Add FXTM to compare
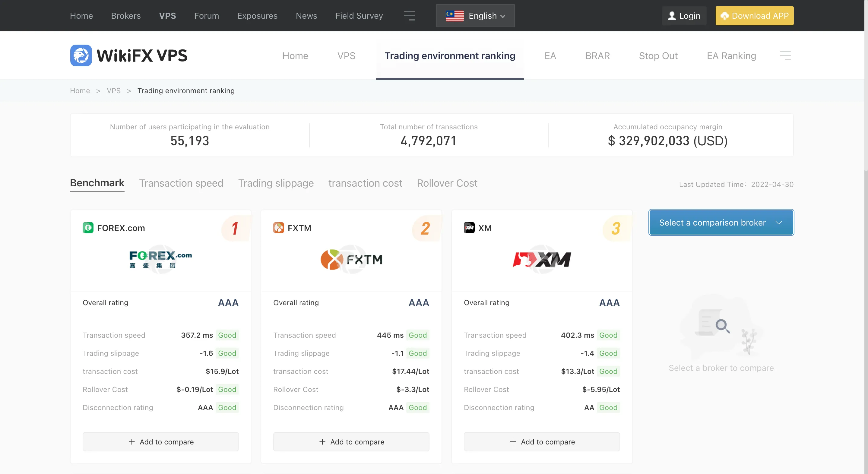The height and width of the screenshot is (474, 868). pyautogui.click(x=351, y=442)
